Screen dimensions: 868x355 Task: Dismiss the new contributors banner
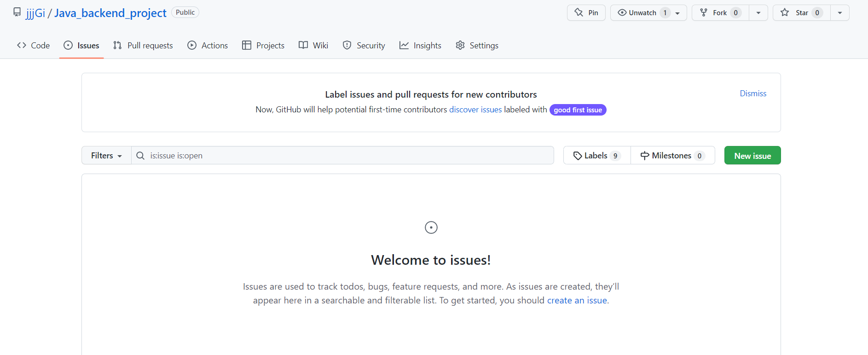(753, 93)
